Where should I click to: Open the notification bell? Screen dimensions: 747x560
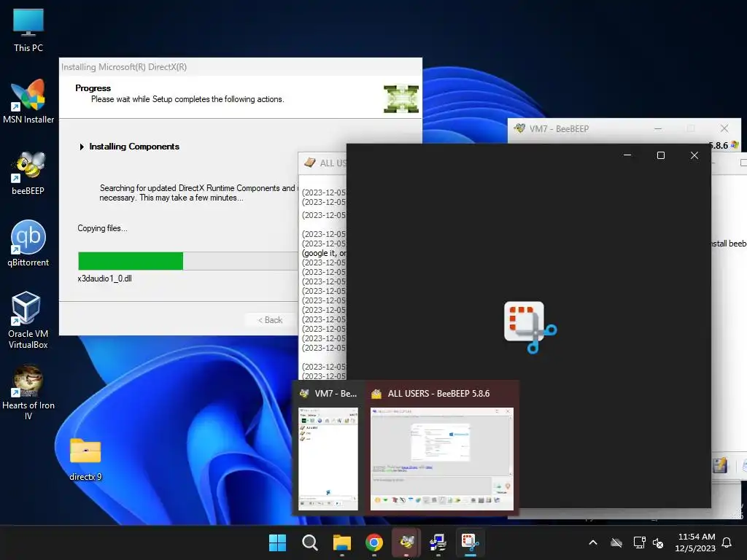click(727, 542)
